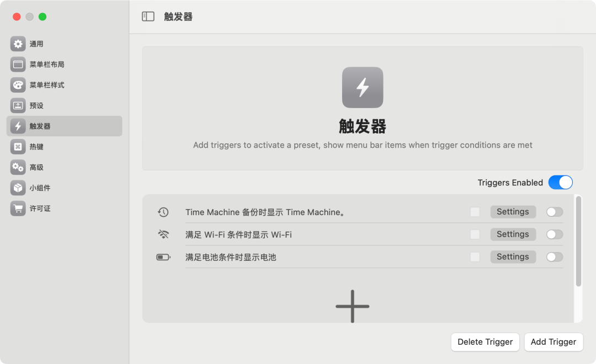Go to 菜单栏布局 in the sidebar
Viewport: 596px width, 364px height.
64,64
